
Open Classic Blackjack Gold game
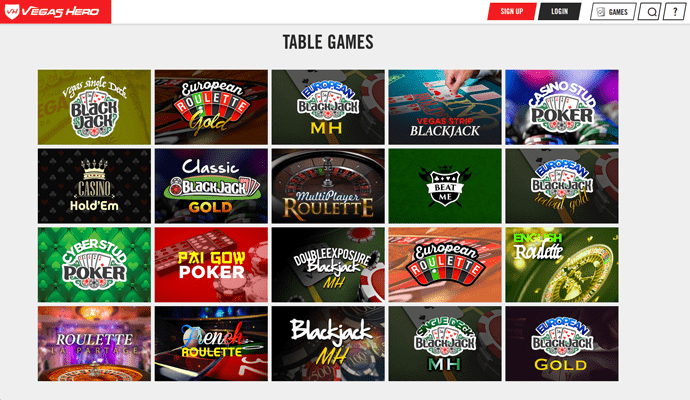(x=211, y=186)
